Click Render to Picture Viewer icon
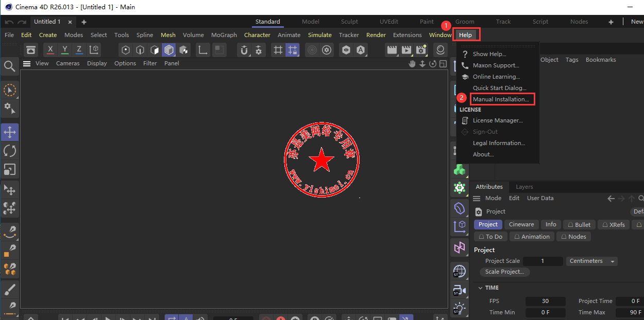The image size is (644, 320). pyautogui.click(x=406, y=50)
